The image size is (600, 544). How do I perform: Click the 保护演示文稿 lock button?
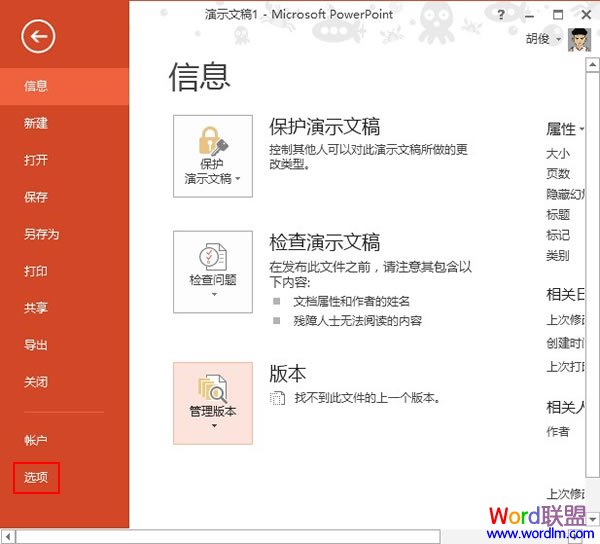point(213,156)
